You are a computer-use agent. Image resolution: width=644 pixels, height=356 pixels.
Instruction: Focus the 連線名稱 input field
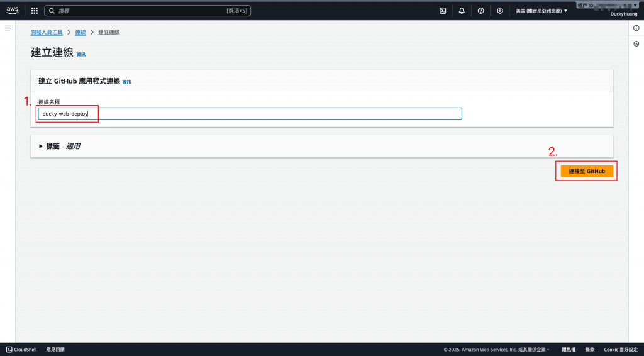[x=250, y=114]
